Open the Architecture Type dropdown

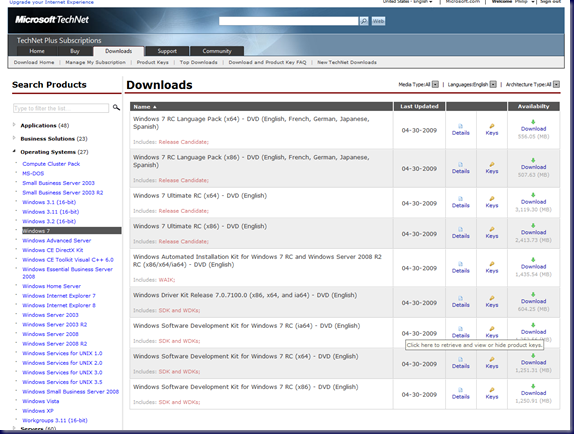point(556,85)
